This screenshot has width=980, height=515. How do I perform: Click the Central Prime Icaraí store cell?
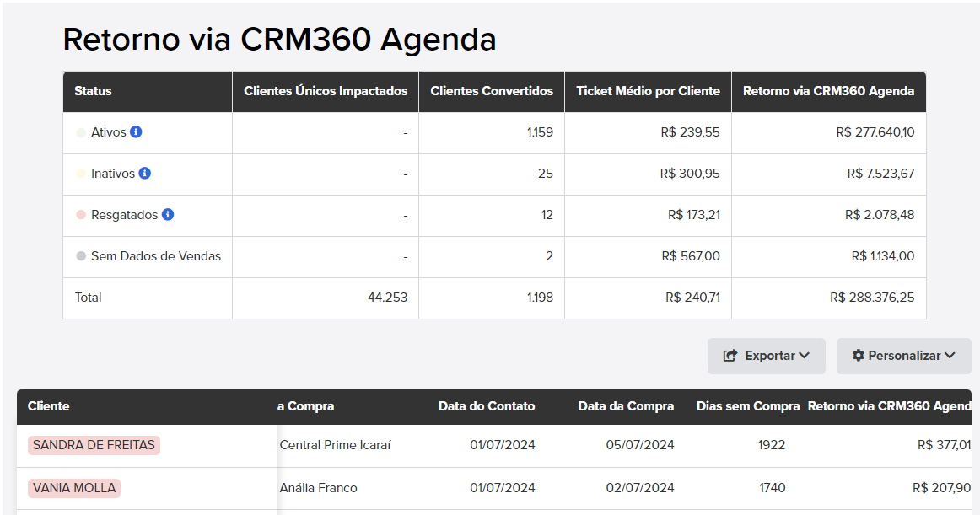[x=335, y=445]
